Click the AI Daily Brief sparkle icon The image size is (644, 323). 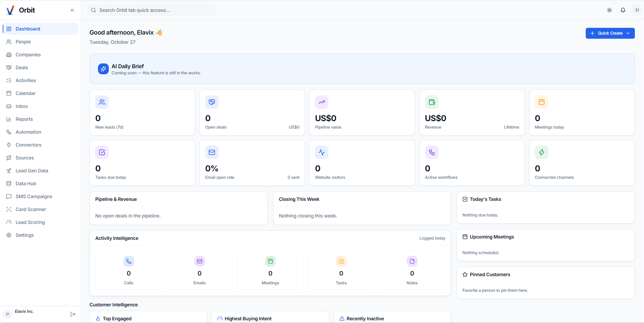(x=103, y=69)
